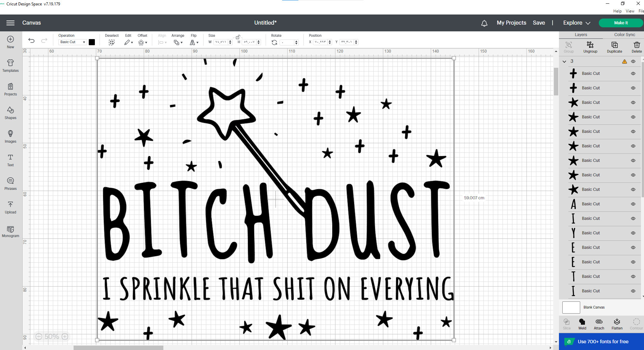Image resolution: width=644 pixels, height=350 pixels.
Task: Click Save in the top bar
Action: point(539,23)
